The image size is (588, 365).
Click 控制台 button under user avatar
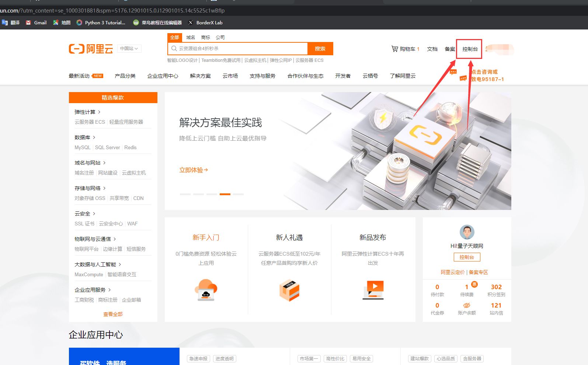coord(467,257)
